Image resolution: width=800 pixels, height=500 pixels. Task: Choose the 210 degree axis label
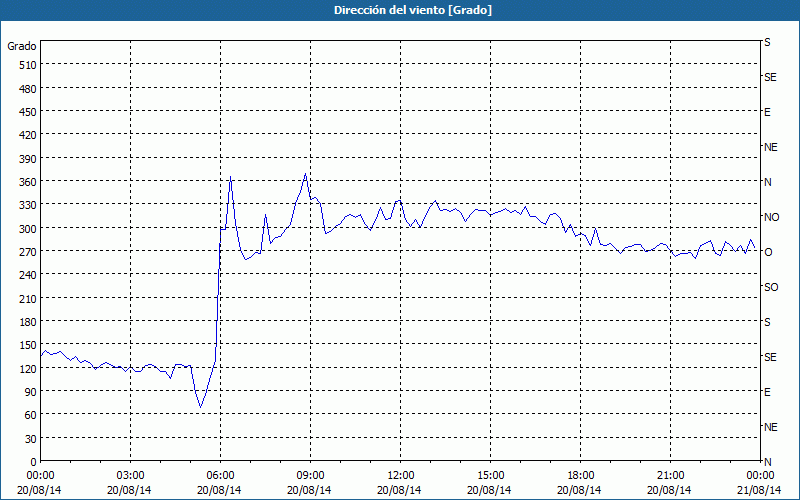[x=29, y=298]
